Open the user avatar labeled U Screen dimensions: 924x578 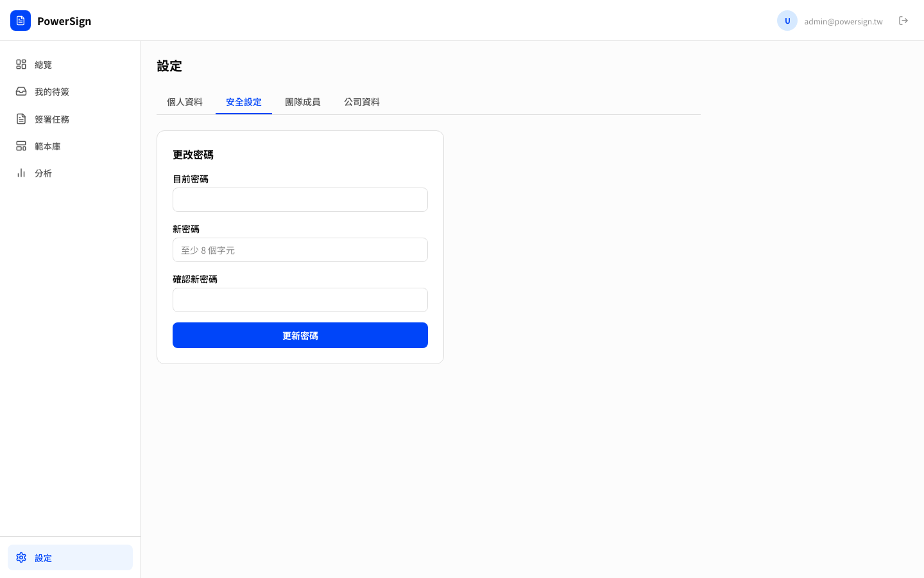tap(787, 21)
